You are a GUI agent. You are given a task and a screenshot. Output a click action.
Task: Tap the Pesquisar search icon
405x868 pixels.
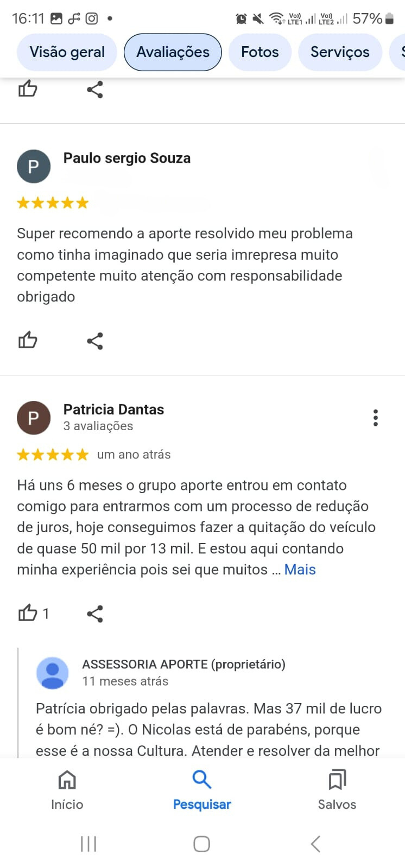pyautogui.click(x=202, y=780)
